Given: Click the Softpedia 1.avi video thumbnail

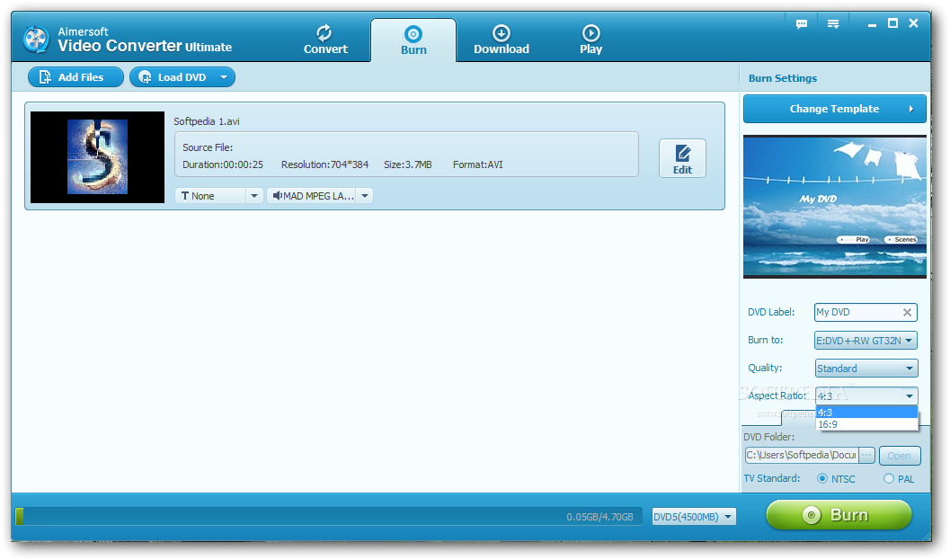Looking at the screenshot, I should click(x=98, y=157).
